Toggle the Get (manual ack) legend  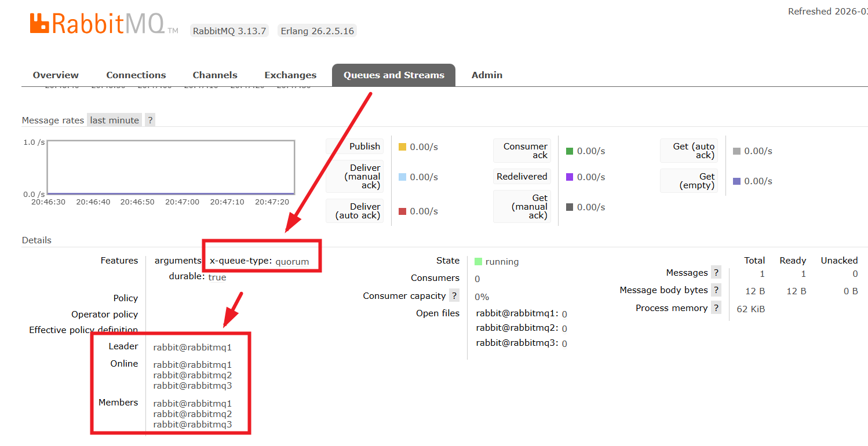(x=522, y=207)
